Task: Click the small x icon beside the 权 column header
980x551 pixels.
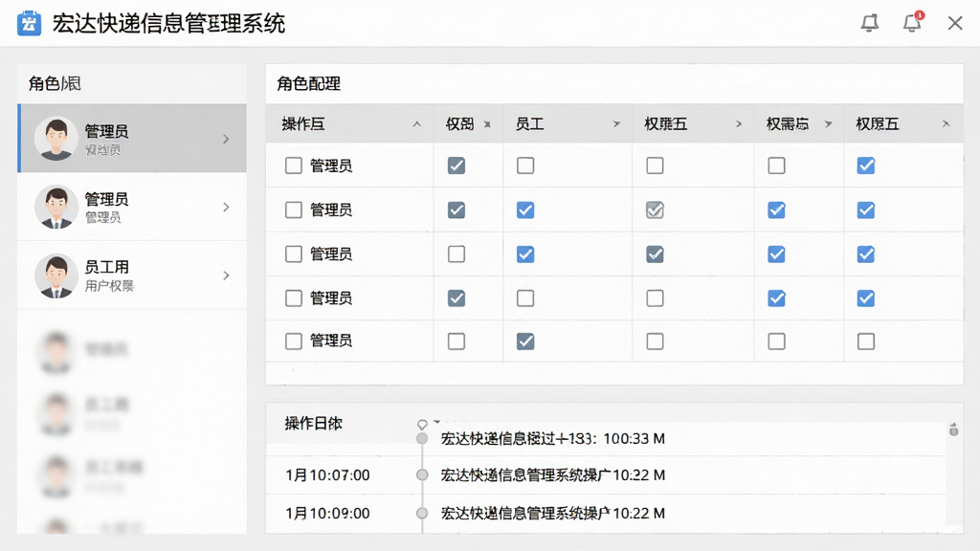Action: click(487, 124)
